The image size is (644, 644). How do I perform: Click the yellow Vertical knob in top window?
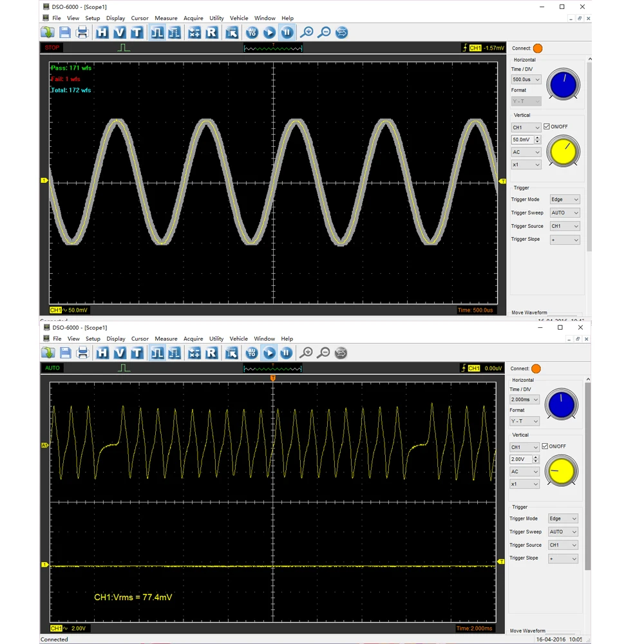coord(563,151)
